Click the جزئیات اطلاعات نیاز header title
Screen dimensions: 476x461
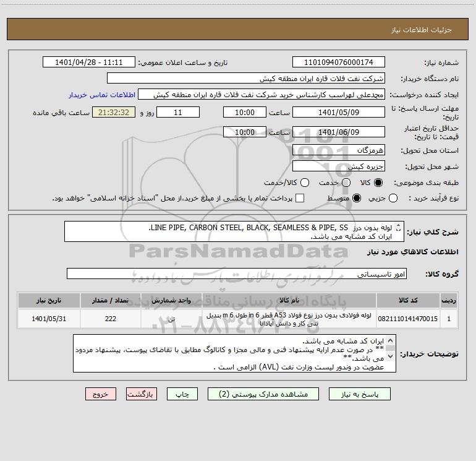pos(421,30)
